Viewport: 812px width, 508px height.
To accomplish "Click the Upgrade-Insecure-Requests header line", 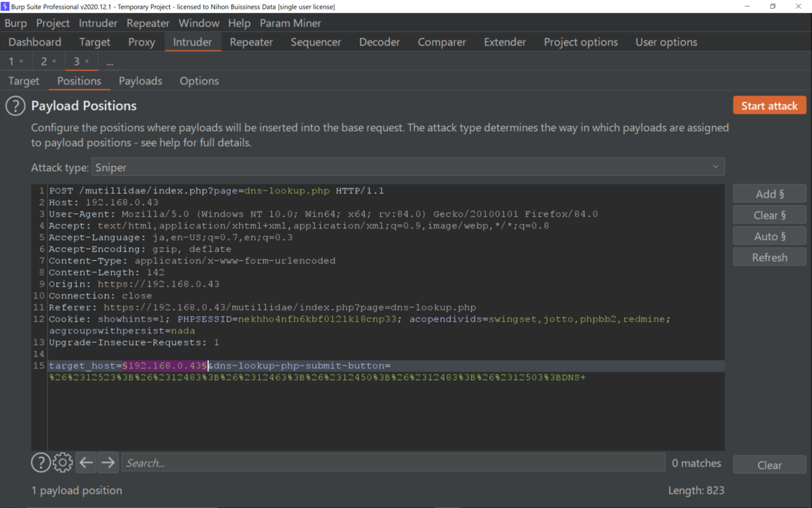I will coord(134,343).
